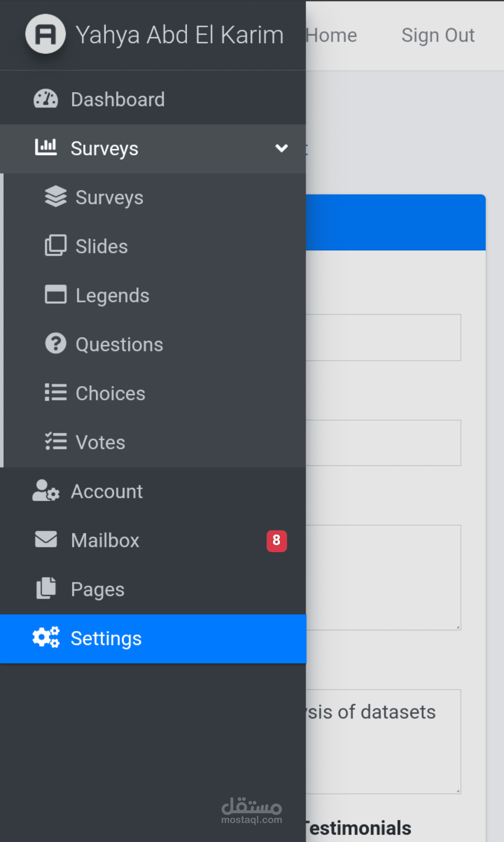Click the Sign Out link

438,35
